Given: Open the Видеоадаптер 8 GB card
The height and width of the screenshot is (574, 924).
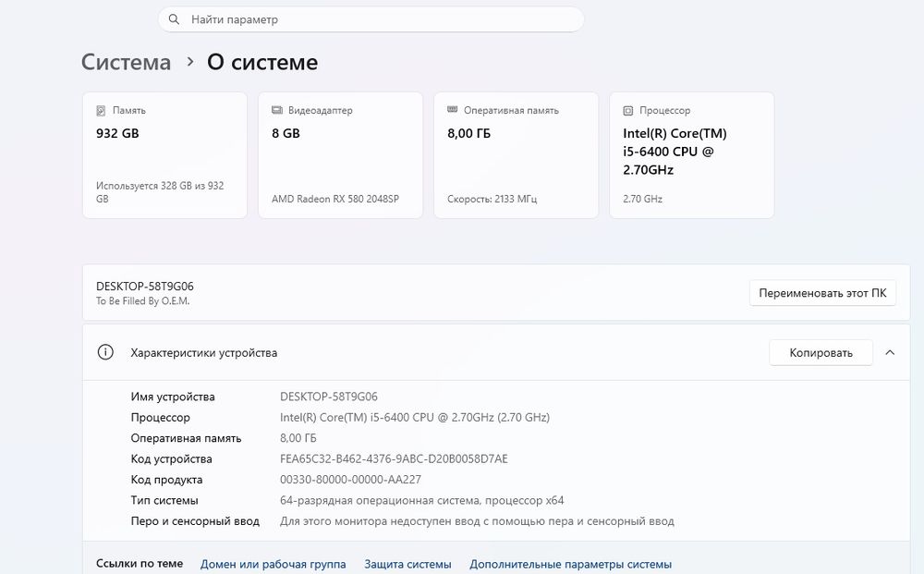Looking at the screenshot, I should pyautogui.click(x=341, y=155).
